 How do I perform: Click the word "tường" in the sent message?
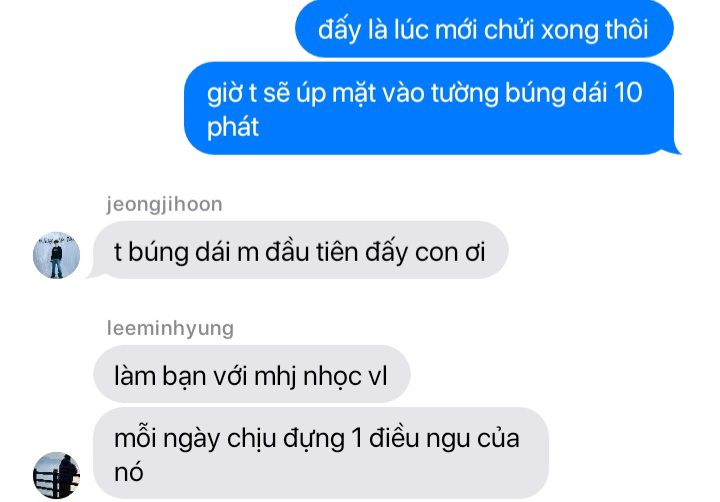(465, 94)
